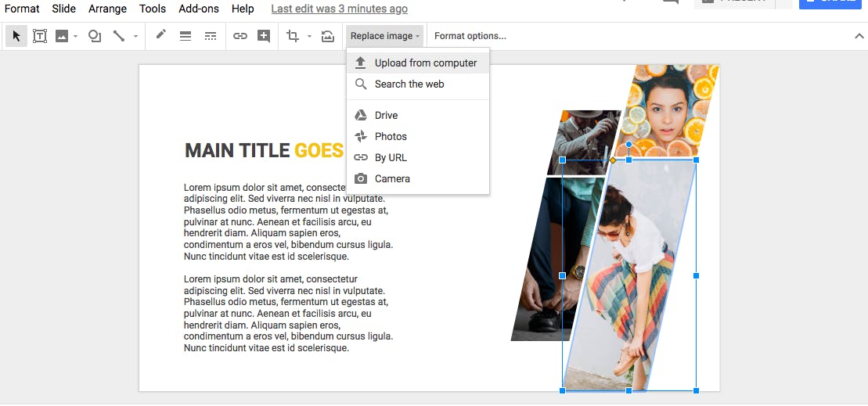Click the Insert link icon in toolbar

240,36
